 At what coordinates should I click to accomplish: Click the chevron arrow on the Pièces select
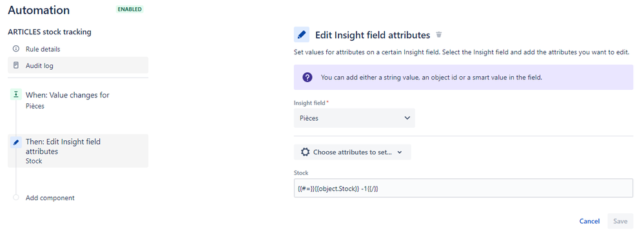click(407, 118)
